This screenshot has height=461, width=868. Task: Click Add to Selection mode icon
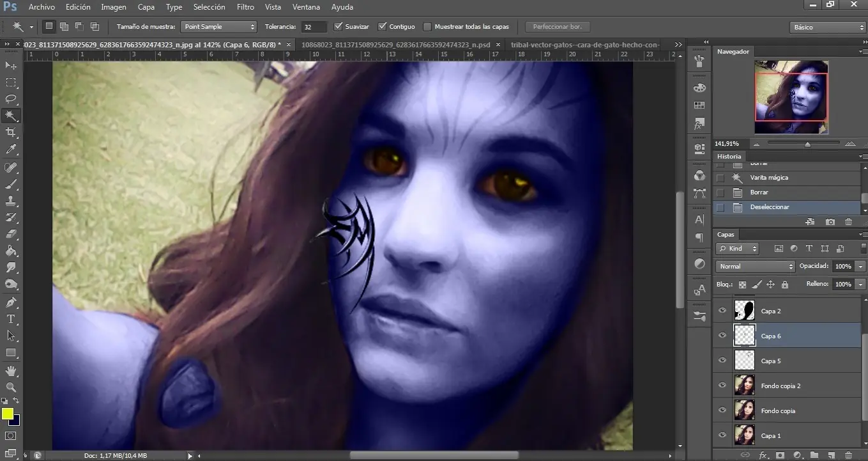click(64, 26)
